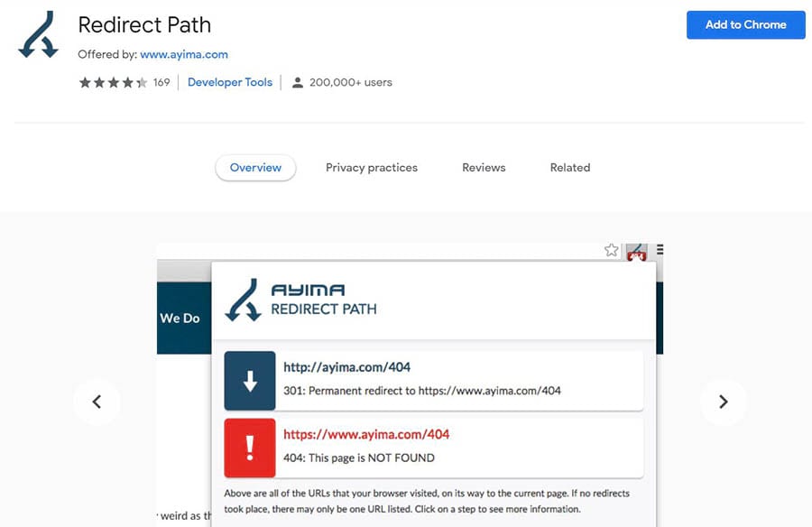Click the extension toolbar icon in screenshot
This screenshot has height=527, width=812.
(x=637, y=251)
